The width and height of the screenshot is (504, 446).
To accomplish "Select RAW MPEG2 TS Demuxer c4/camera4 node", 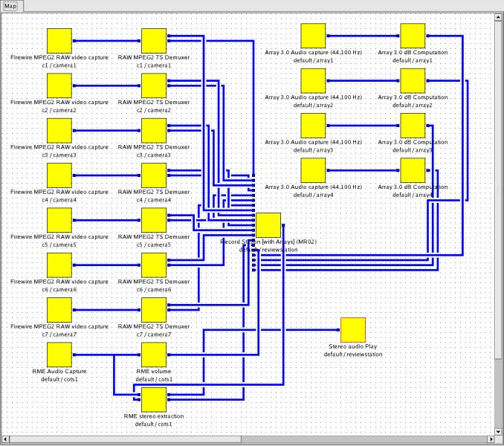I will tap(154, 175).
